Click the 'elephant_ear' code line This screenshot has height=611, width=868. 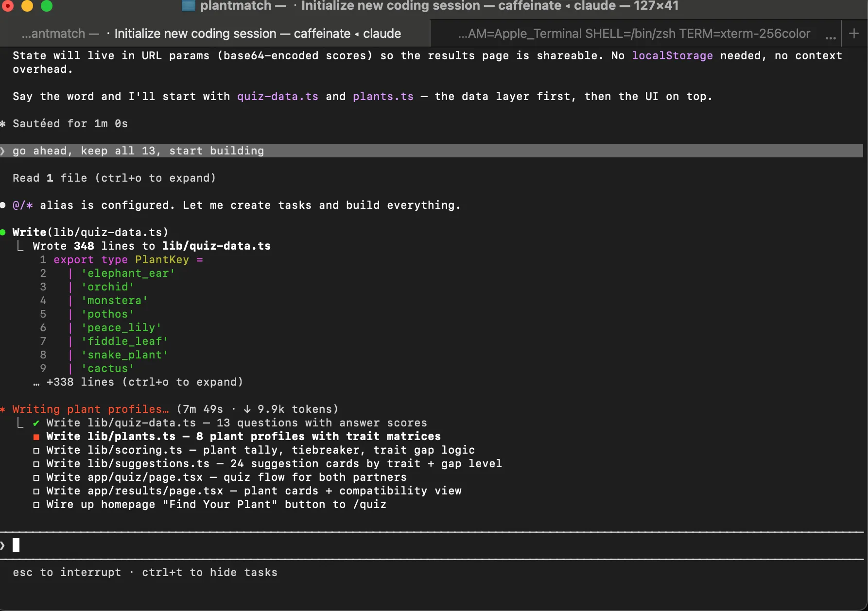pos(128,273)
